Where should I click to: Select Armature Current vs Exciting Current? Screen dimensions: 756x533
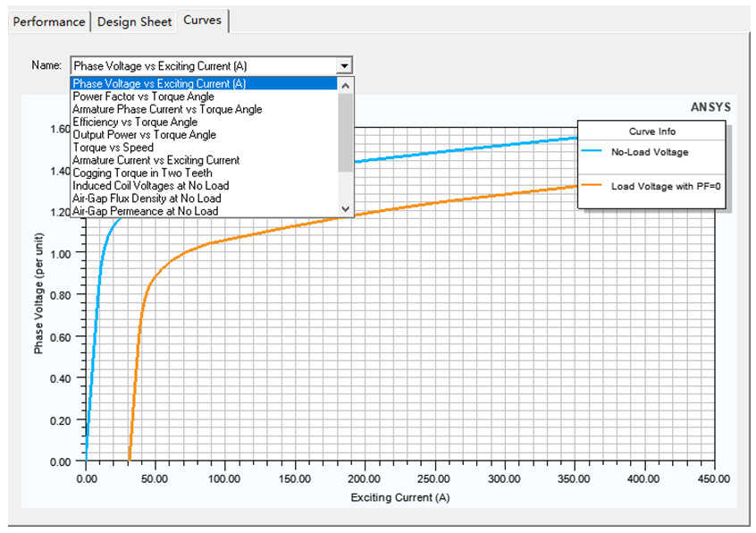(x=204, y=160)
